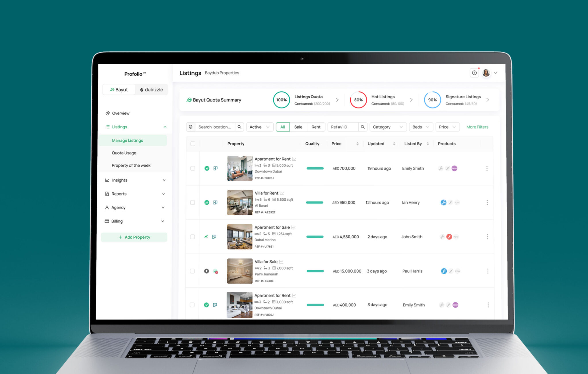Check the Apartment for Sale row checkbox
The height and width of the screenshot is (374, 588).
[x=193, y=237]
